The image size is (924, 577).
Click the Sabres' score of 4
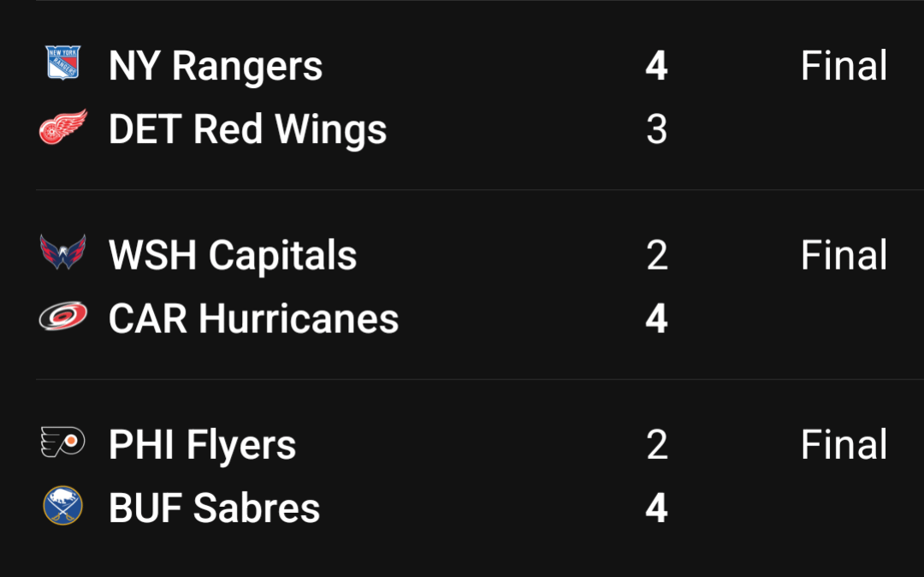[656, 509]
